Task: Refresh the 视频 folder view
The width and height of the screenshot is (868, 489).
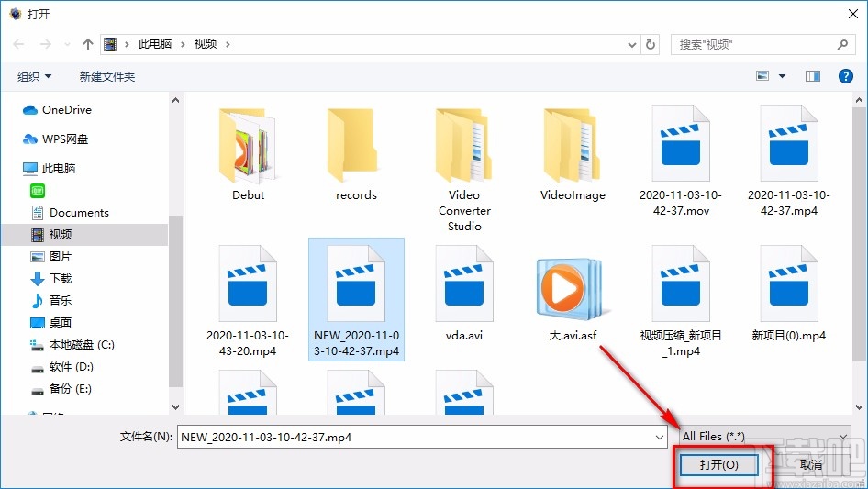Action: (651, 44)
